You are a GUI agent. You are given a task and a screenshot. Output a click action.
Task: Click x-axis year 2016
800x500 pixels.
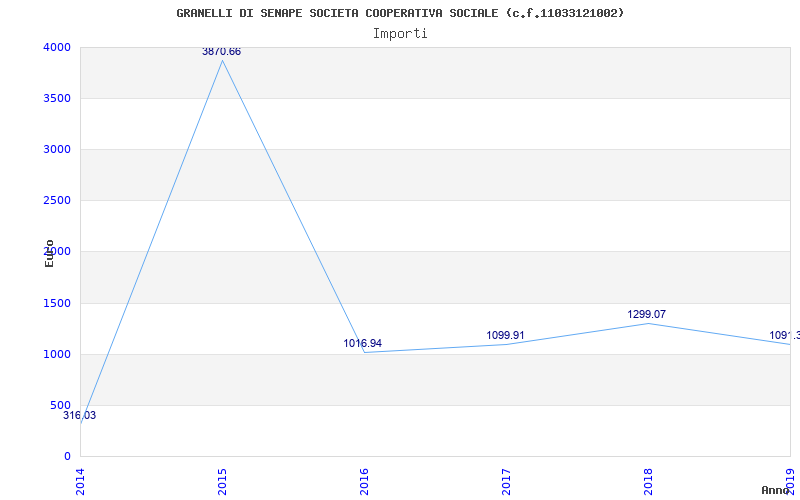pos(364,482)
